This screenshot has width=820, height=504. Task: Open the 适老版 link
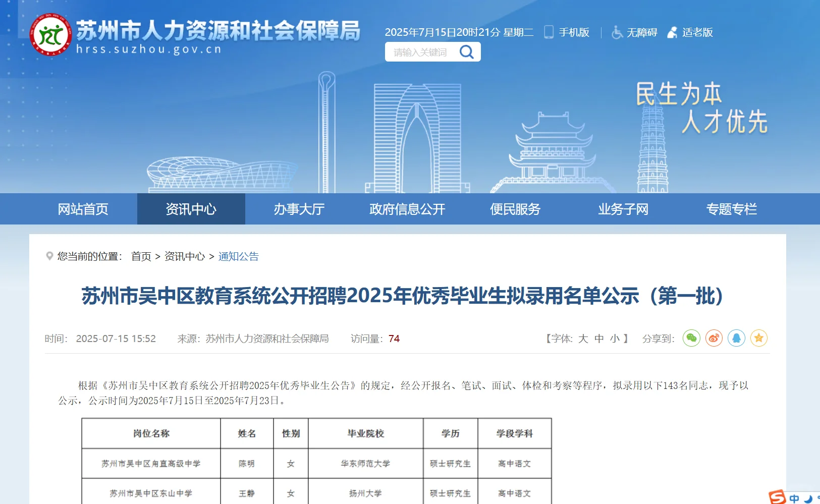[697, 32]
